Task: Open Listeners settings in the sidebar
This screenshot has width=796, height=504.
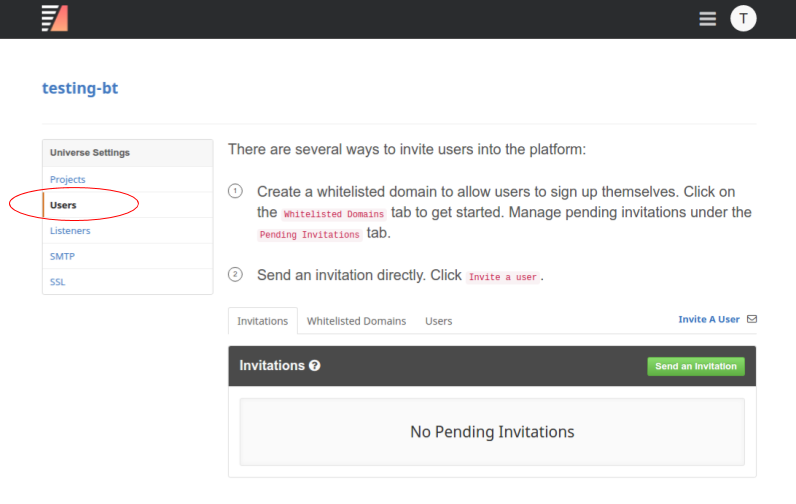Action: pyautogui.click(x=70, y=231)
